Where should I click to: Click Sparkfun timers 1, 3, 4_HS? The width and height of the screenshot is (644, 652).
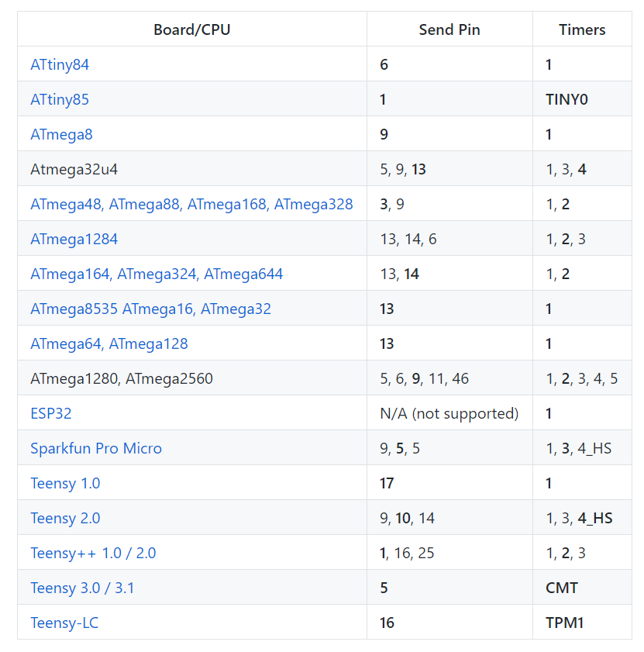579,449
